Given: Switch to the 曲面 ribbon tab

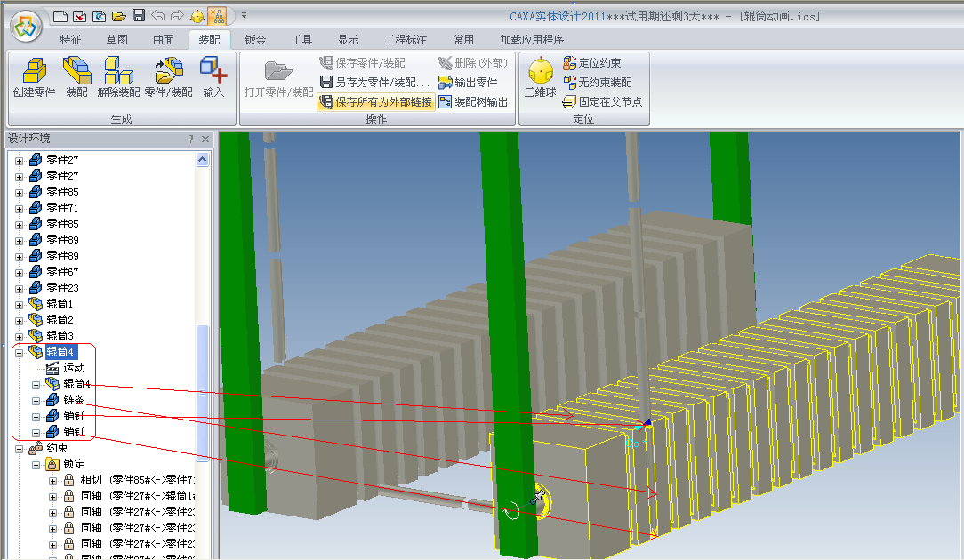Looking at the screenshot, I should [164, 39].
